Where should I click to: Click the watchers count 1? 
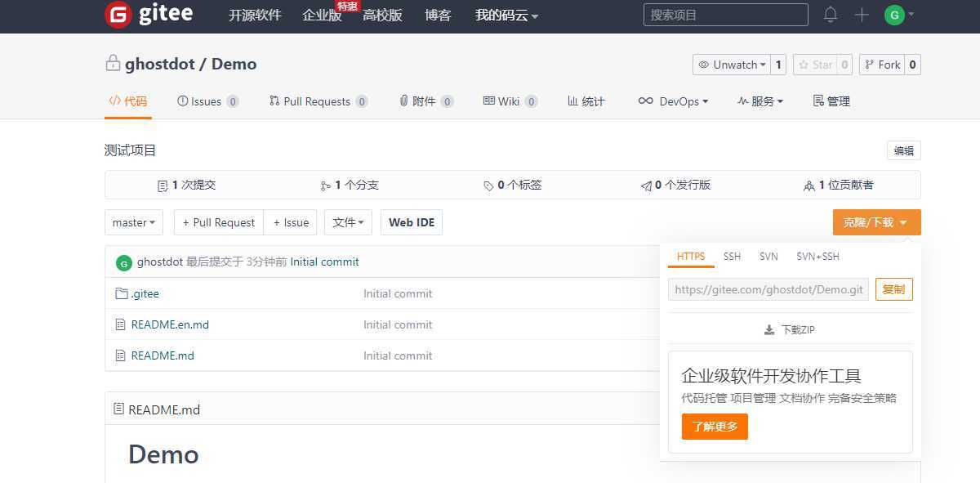click(778, 65)
